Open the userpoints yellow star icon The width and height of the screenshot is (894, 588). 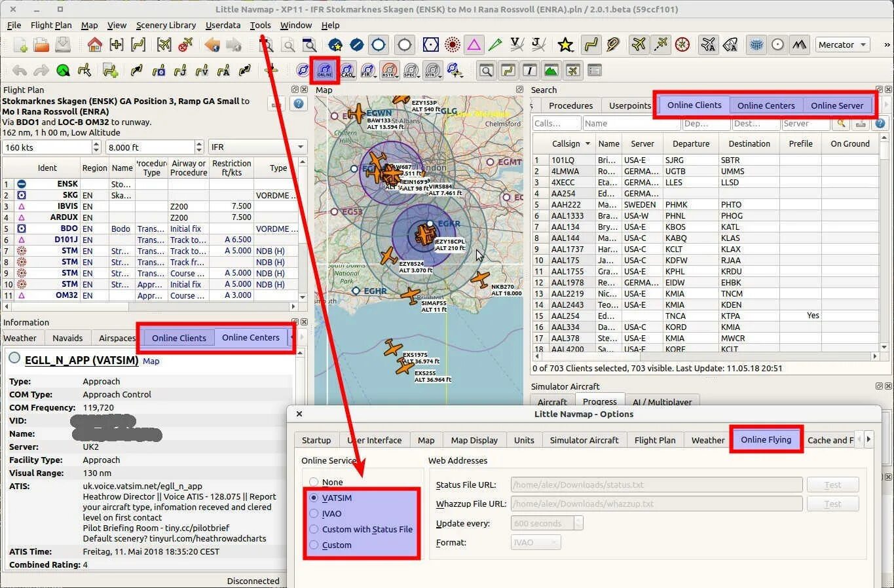[565, 45]
